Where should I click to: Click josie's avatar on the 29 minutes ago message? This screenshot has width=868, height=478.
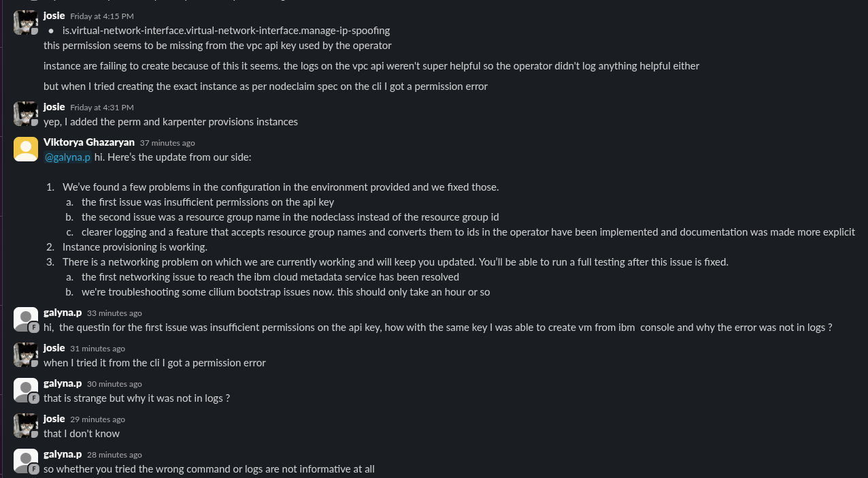click(25, 426)
